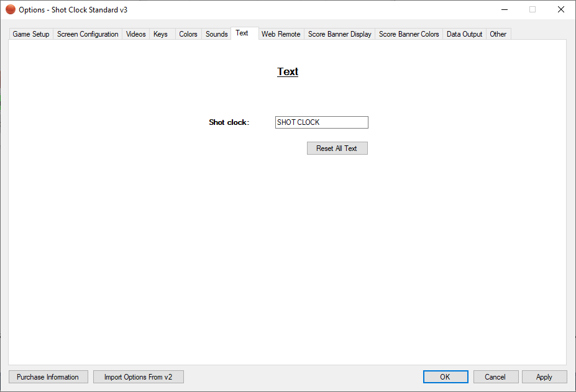Open the Videos tab

pyautogui.click(x=136, y=34)
